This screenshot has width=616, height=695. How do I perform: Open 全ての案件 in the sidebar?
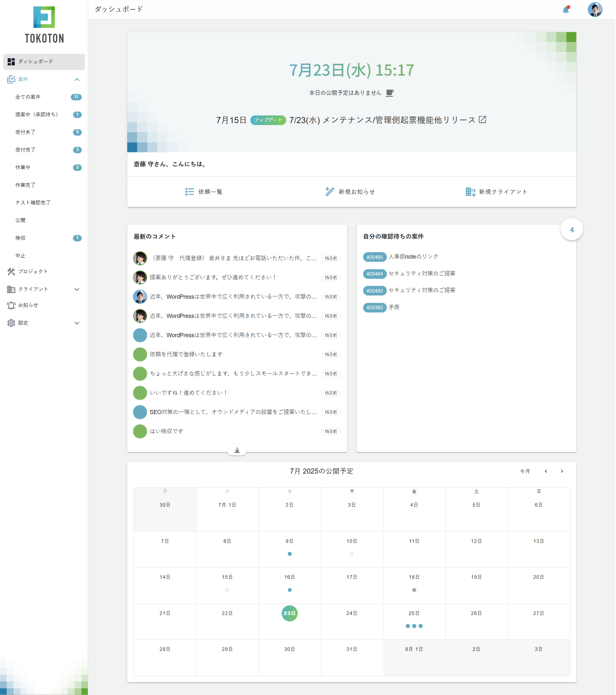[x=28, y=97]
